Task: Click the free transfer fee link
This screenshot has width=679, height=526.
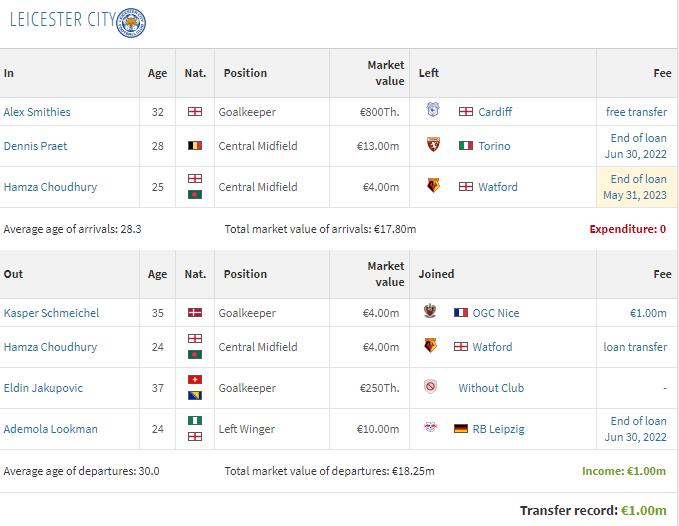Action: point(636,112)
